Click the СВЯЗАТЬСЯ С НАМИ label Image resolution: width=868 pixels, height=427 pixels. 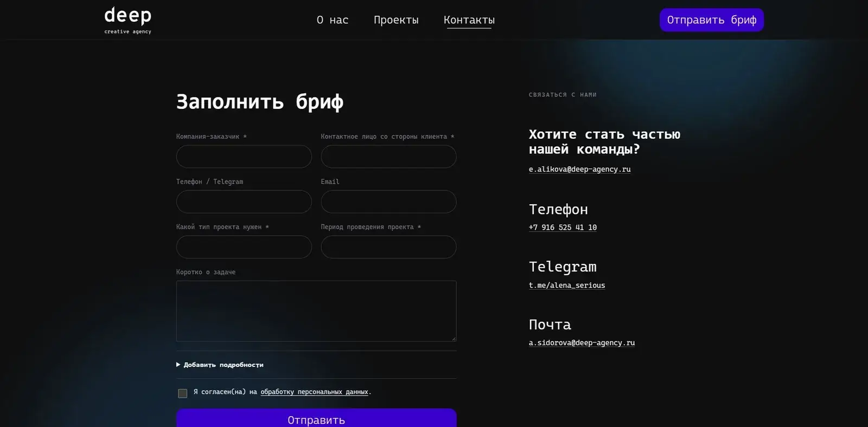(563, 95)
